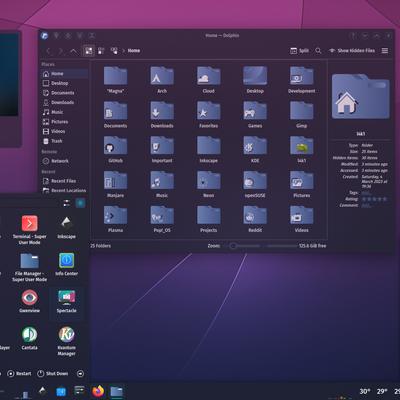This screenshot has height=400, width=400.
Task: Select the Reddit folder icon
Action: pos(255,215)
